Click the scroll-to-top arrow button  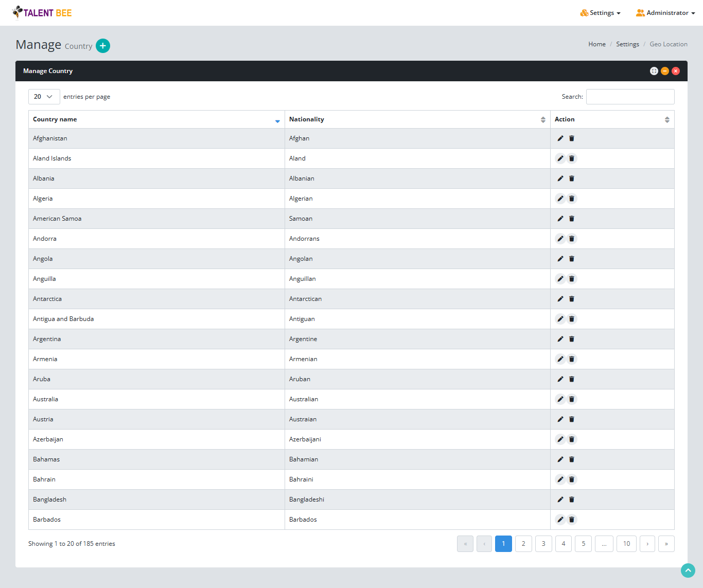(x=688, y=570)
